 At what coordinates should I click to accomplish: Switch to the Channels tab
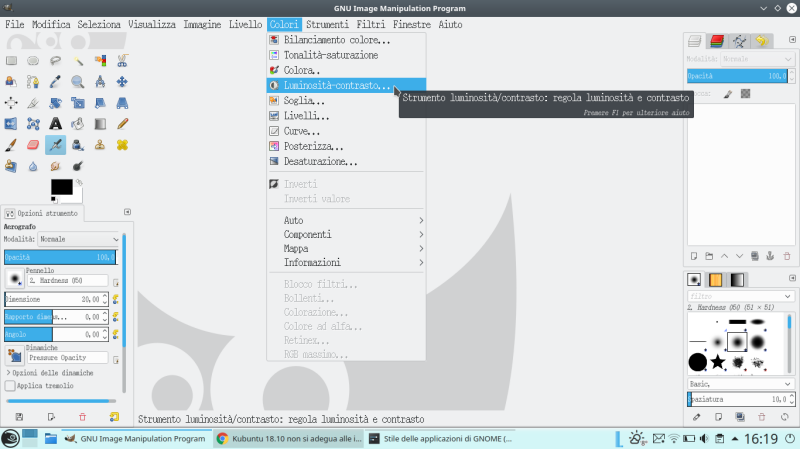pos(717,41)
